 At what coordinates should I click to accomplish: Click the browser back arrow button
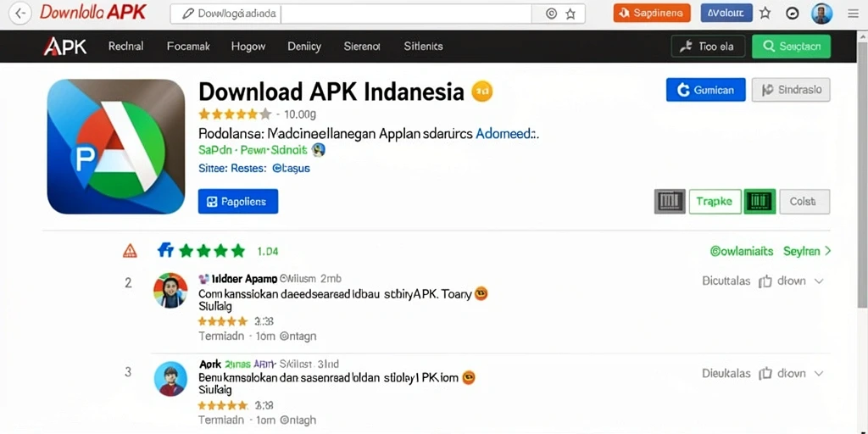click(20, 14)
